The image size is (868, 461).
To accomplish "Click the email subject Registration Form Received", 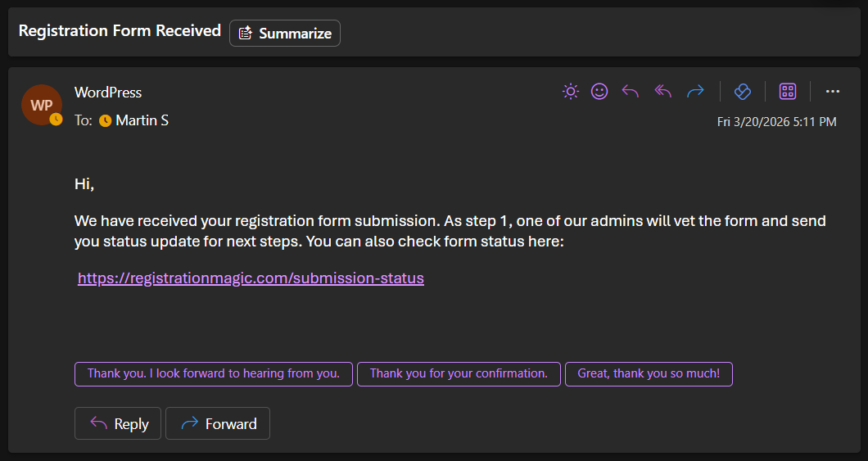I will [x=120, y=31].
